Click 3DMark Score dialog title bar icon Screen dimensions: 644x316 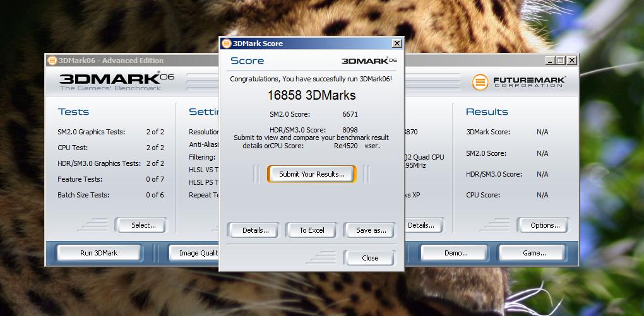point(226,43)
